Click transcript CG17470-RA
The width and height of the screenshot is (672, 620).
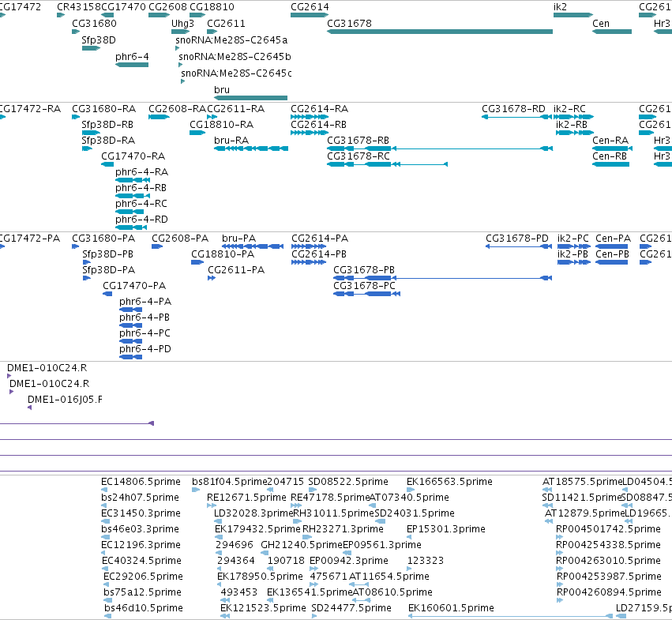coord(107,164)
